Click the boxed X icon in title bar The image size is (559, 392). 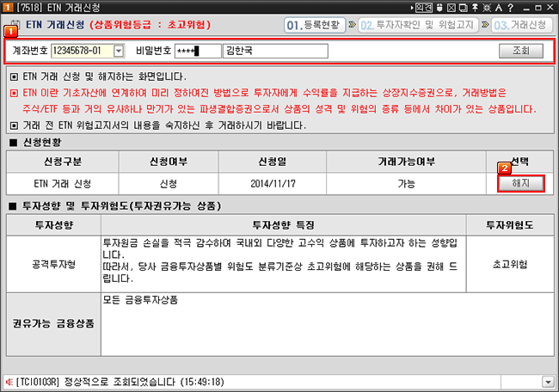(451, 7)
